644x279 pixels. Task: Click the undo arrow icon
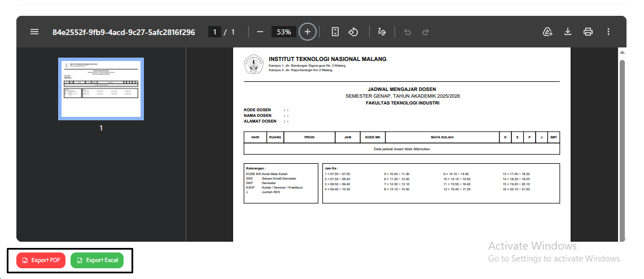408,32
